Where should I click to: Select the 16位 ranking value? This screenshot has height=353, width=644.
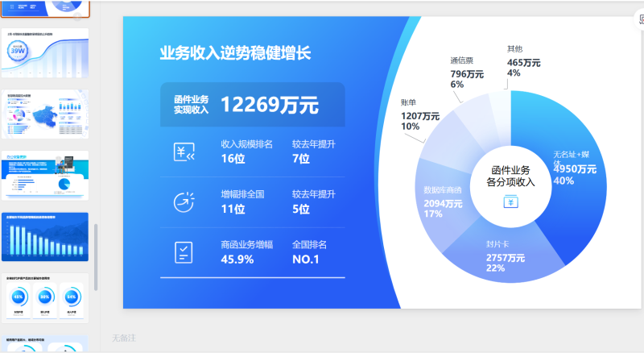click(233, 159)
